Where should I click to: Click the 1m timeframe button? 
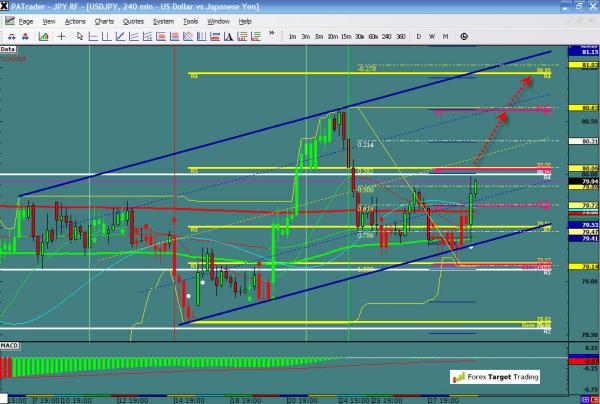click(x=292, y=35)
